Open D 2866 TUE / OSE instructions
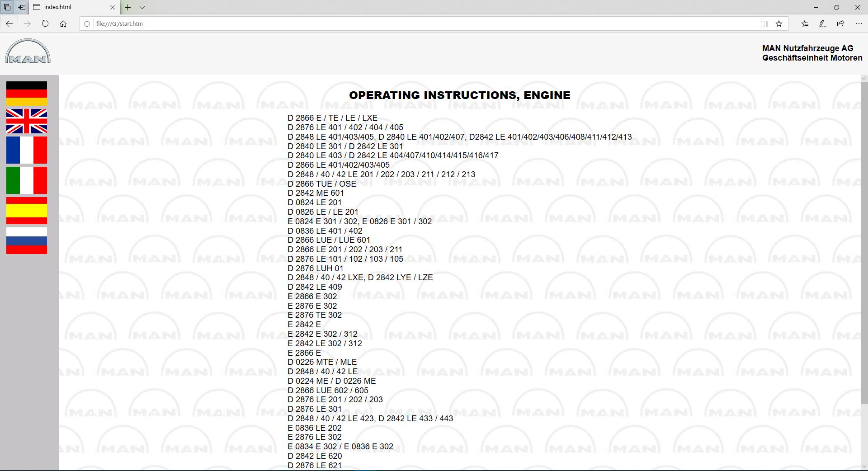The width and height of the screenshot is (868, 471). (322, 184)
